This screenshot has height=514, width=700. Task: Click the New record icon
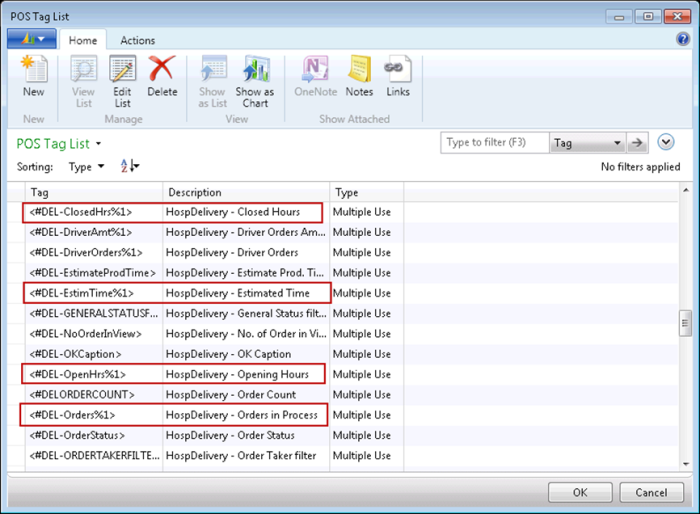click(33, 76)
